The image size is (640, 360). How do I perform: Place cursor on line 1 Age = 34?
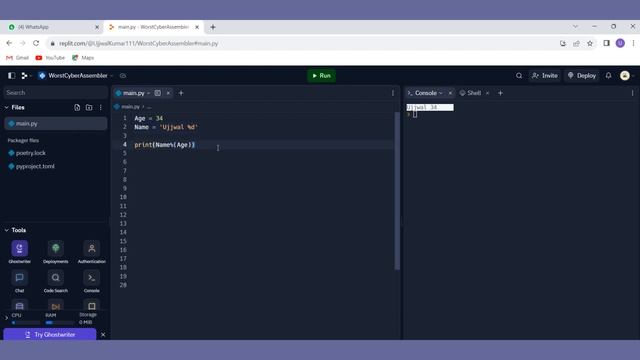pyautogui.click(x=149, y=118)
